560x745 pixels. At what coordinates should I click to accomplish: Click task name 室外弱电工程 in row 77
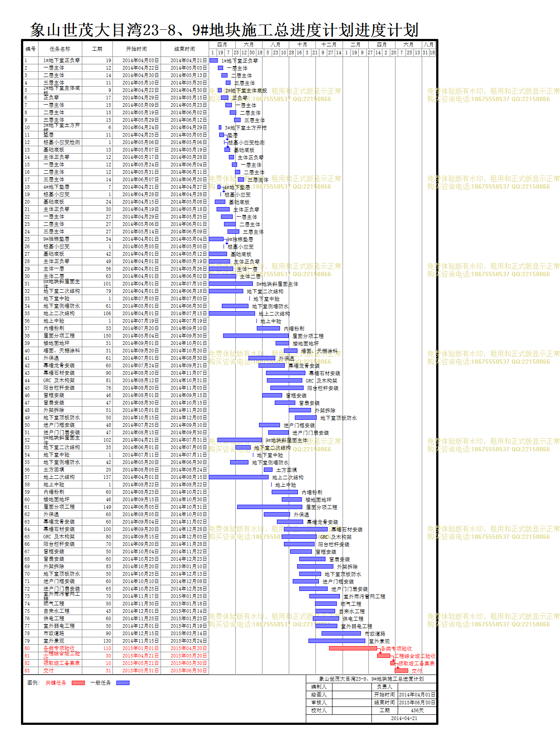click(x=59, y=626)
